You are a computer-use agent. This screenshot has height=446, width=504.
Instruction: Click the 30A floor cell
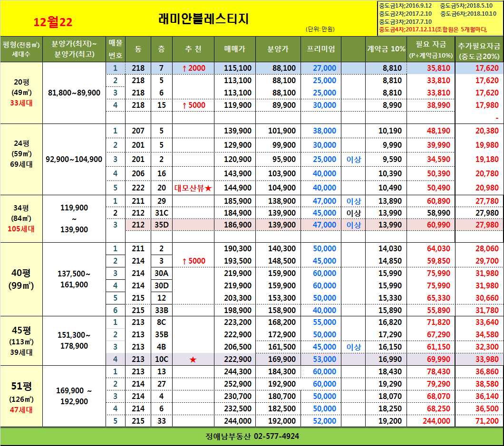[x=162, y=273]
